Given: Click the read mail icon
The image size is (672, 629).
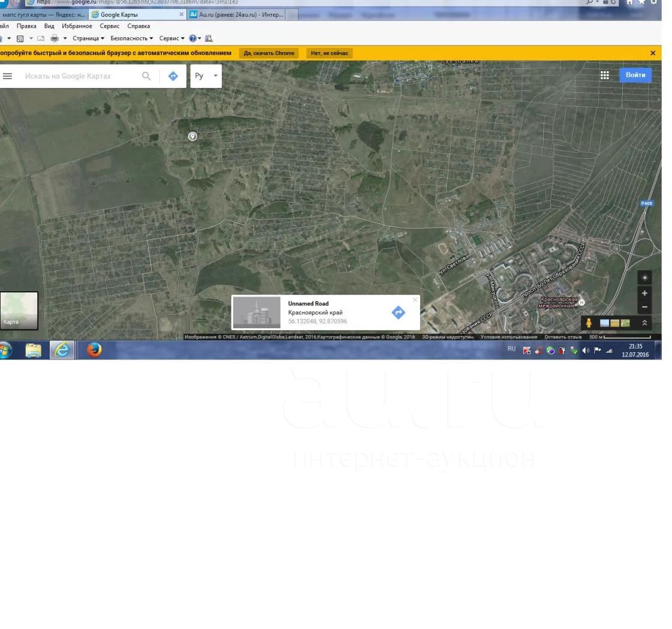Looking at the screenshot, I should pos(41,38).
